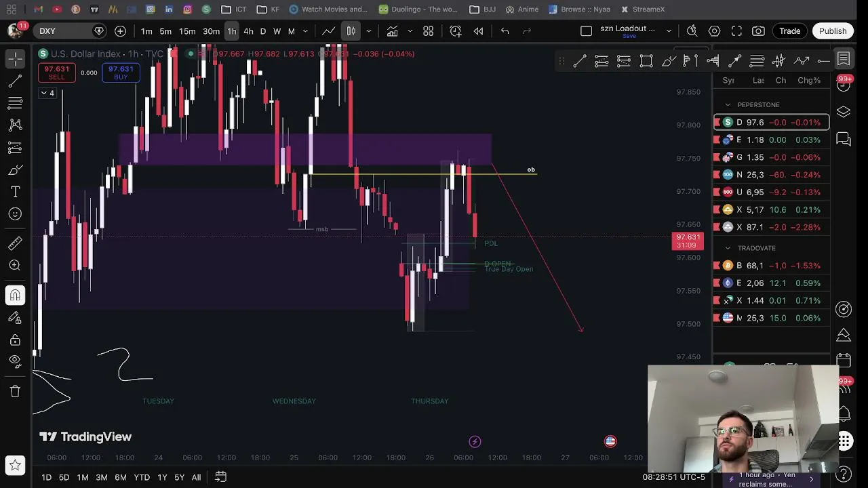
Task: Set date range to All
Action: pos(196,477)
